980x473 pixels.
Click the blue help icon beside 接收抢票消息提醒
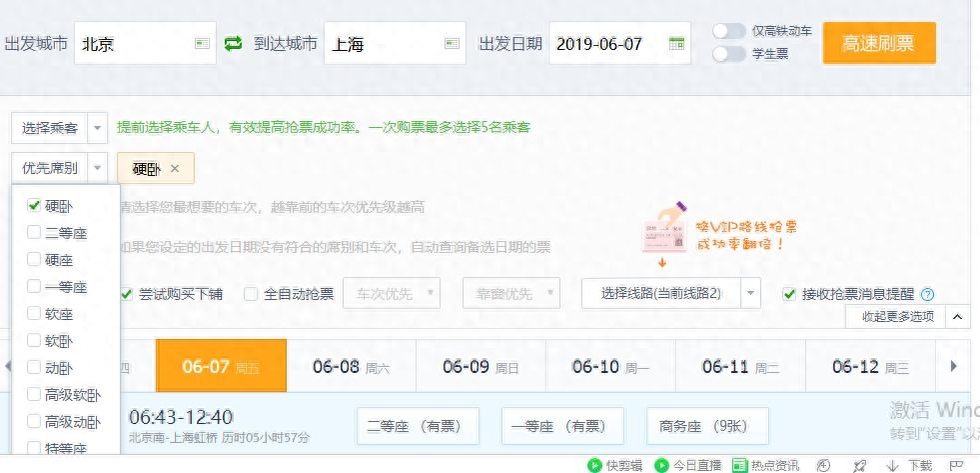coord(928,294)
